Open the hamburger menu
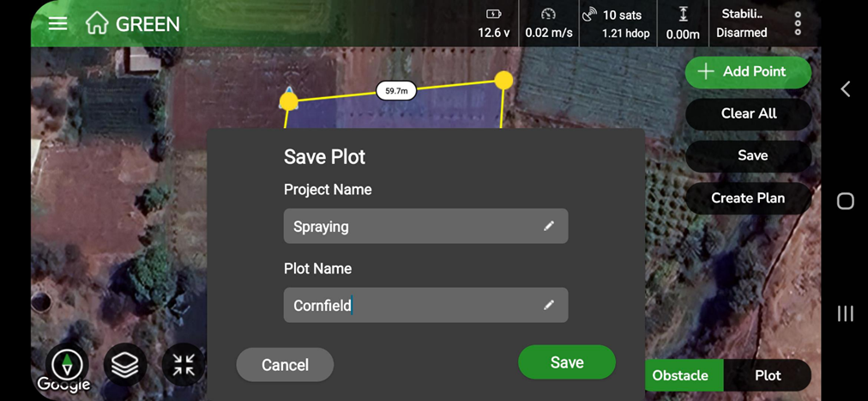 57,23
